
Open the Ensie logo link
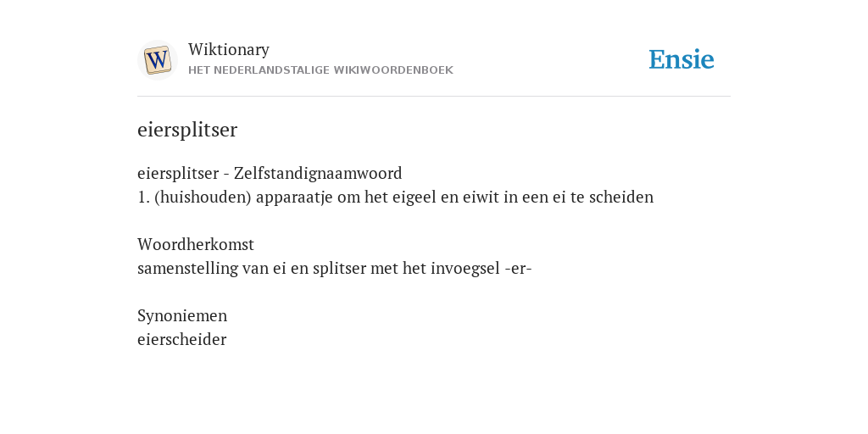pos(681,60)
